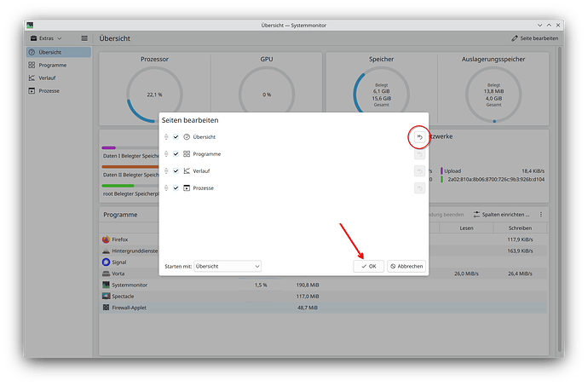Click the Programme grid icon in dialog
Viewport: 588px width, 386px height.
187,154
